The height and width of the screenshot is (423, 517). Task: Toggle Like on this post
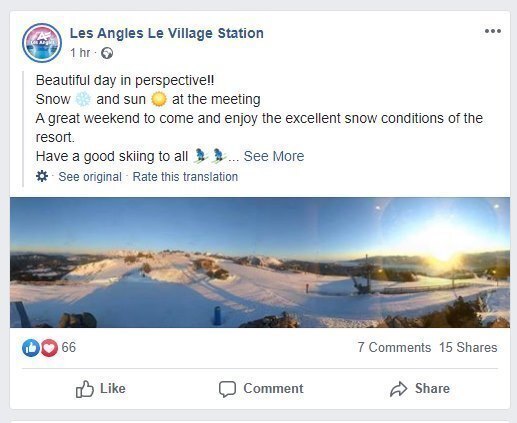[x=101, y=389]
